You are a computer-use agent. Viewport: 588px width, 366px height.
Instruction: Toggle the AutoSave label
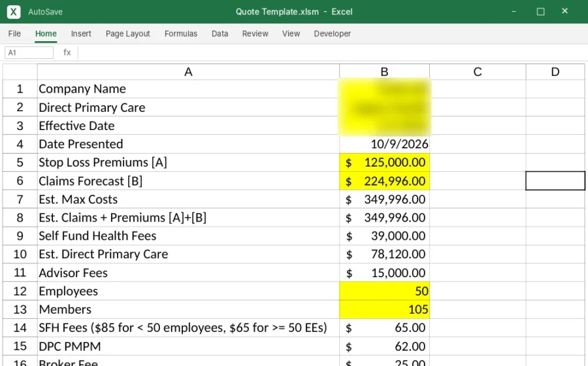point(45,12)
